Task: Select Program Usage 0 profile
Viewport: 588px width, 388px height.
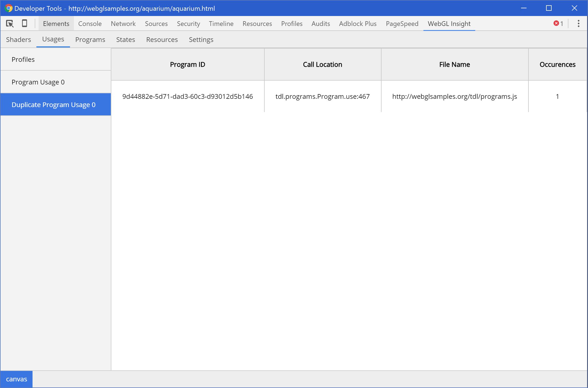Action: click(x=38, y=82)
